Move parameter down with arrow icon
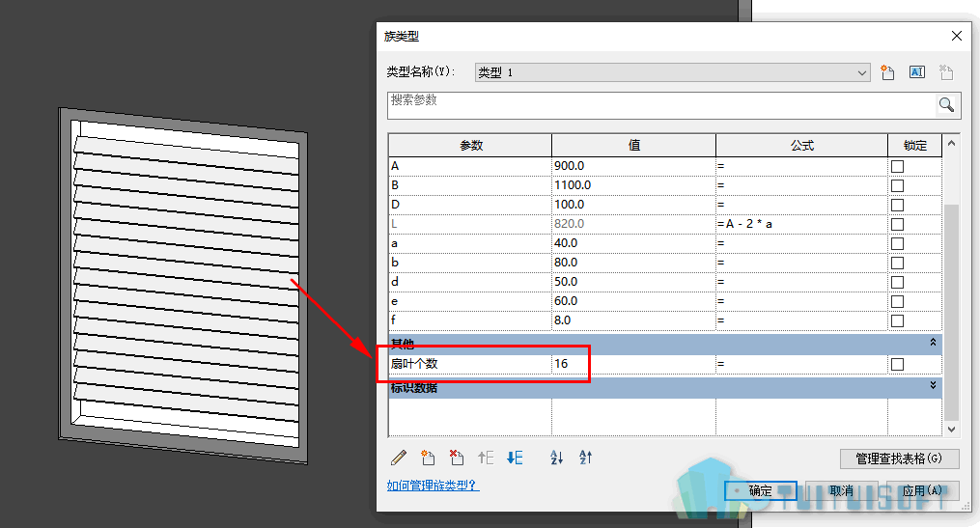 click(x=515, y=458)
